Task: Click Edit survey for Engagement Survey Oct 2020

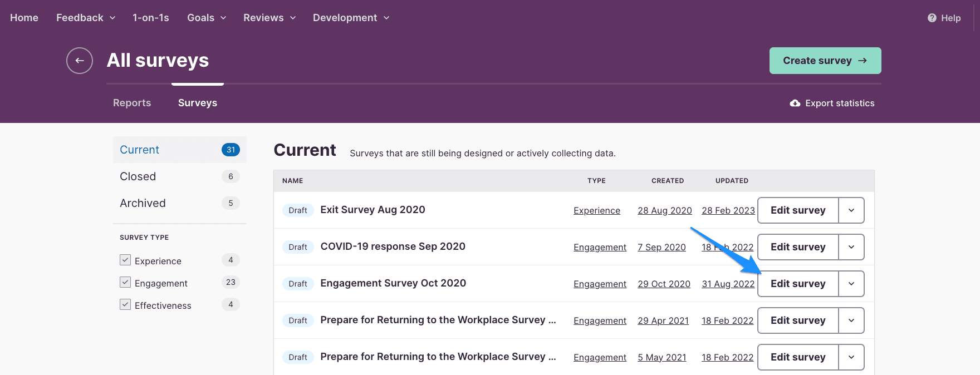Action: click(798, 284)
